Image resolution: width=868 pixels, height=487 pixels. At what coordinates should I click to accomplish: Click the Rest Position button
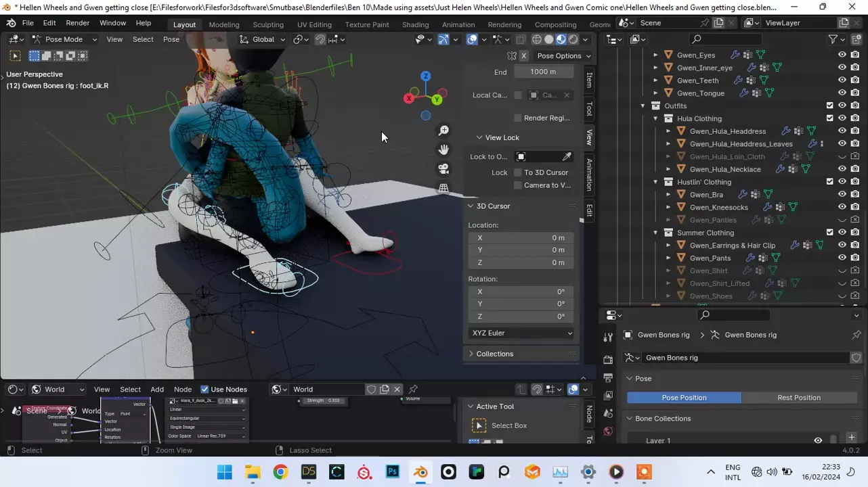point(799,398)
